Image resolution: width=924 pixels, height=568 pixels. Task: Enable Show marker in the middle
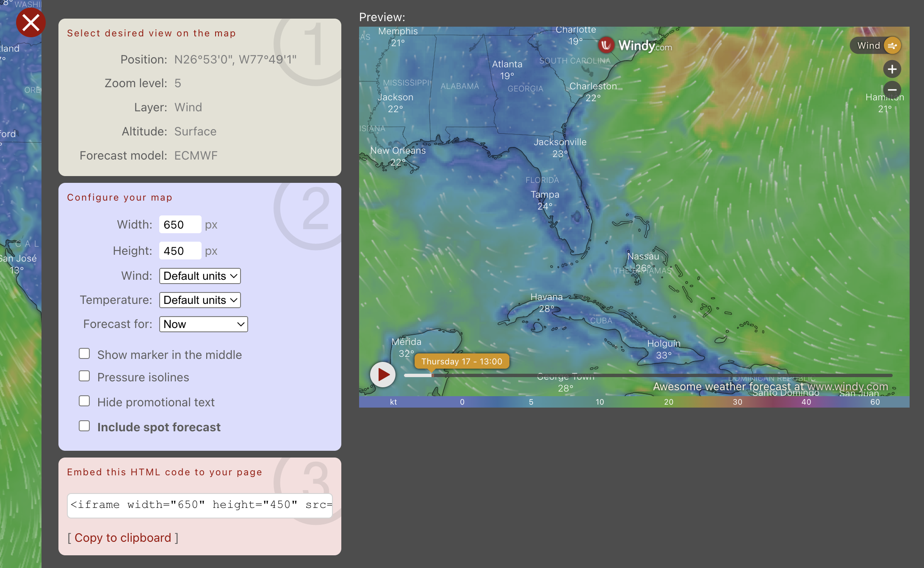[84, 354]
